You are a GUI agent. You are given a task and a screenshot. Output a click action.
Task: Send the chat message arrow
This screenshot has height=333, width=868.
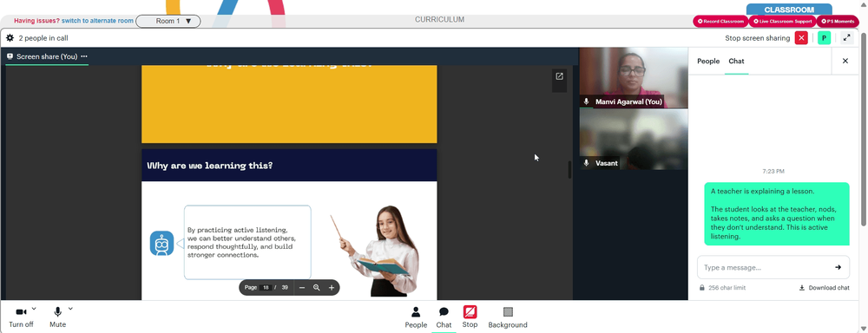838,267
